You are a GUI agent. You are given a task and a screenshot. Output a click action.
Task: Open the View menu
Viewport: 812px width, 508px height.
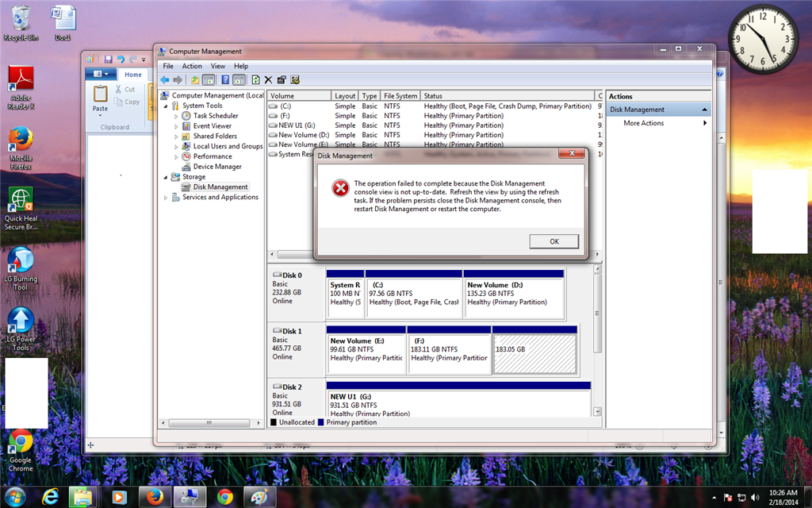point(217,66)
